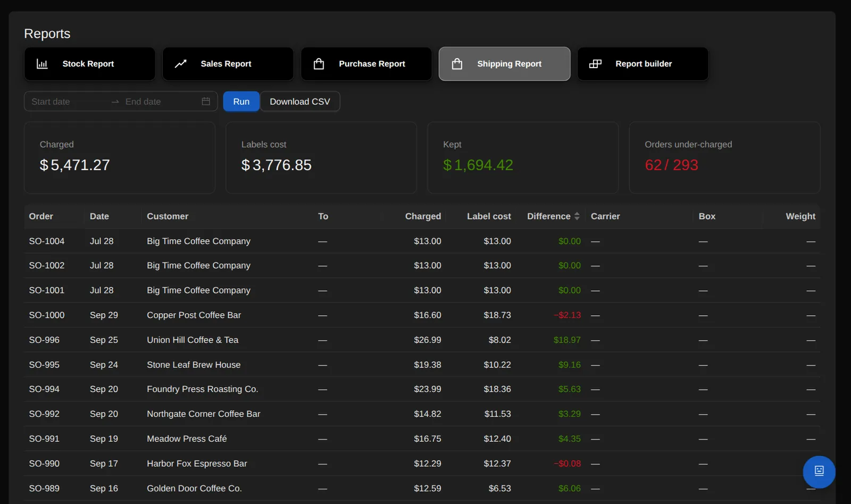Click the Purchase Report shopping bag icon
This screenshot has height=504, width=851.
tap(319, 64)
